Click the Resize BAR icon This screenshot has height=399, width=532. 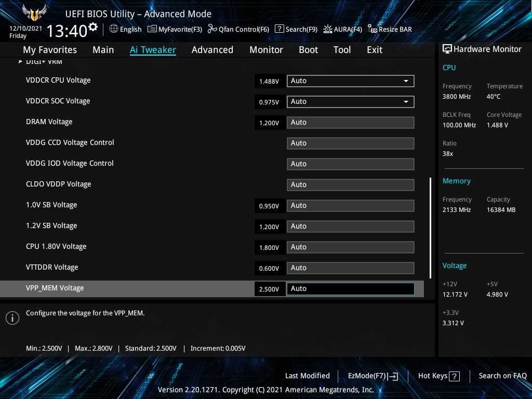point(372,29)
